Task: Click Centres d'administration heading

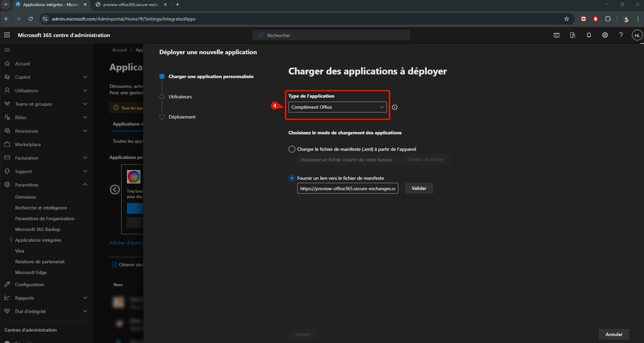Action: (30, 330)
